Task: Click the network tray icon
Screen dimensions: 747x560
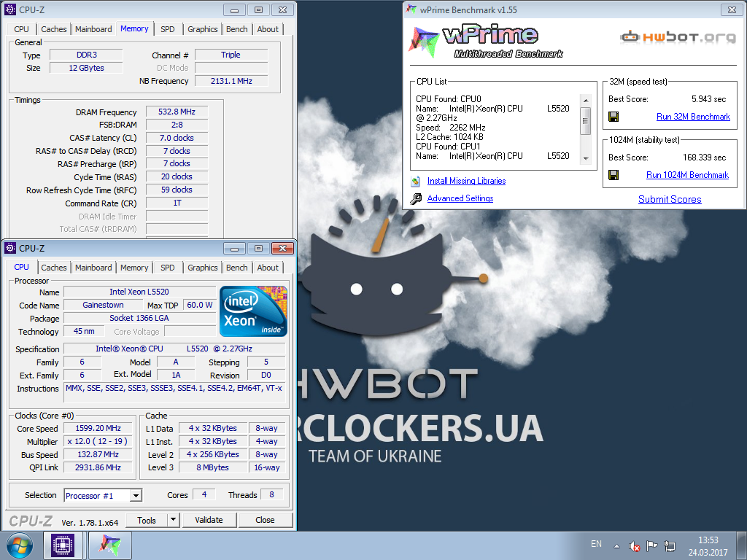Action: click(x=670, y=545)
